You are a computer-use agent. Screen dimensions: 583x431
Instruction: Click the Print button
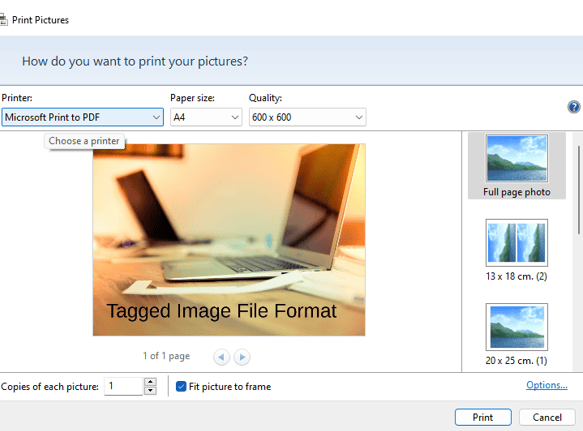point(483,417)
